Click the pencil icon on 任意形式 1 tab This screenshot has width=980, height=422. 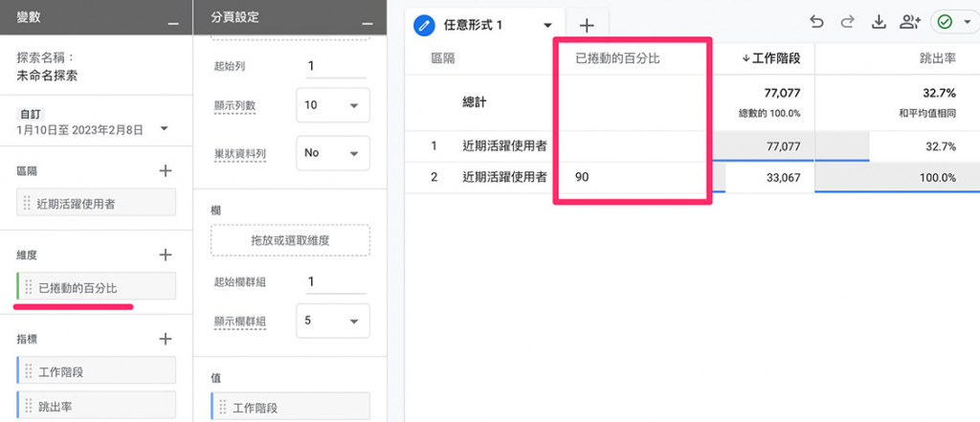(424, 25)
